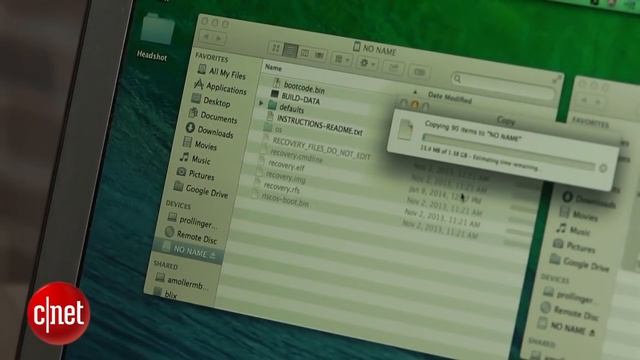This screenshot has height=360, width=640.
Task: Click the Finder back arrow button
Action: click(206, 37)
